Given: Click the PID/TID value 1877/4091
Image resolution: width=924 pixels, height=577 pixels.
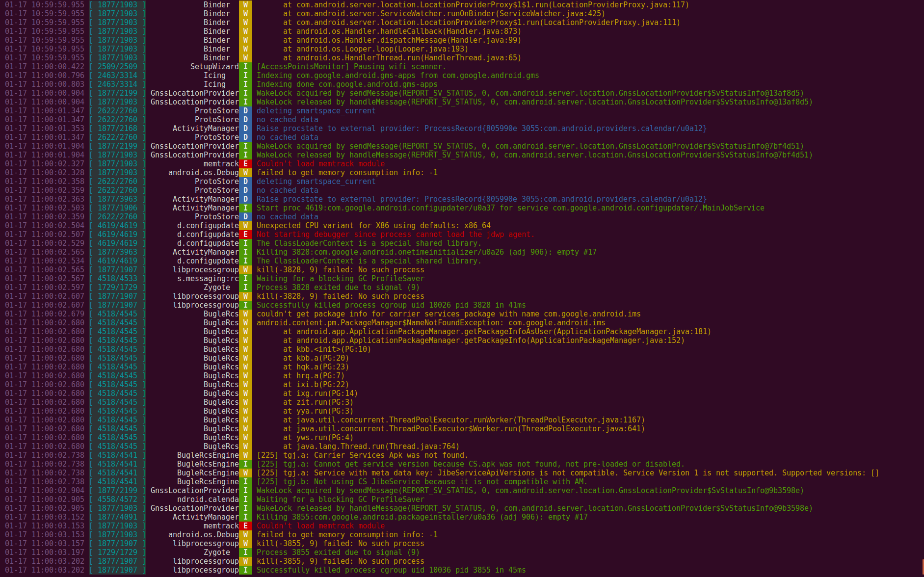Looking at the screenshot, I should pos(117,517).
